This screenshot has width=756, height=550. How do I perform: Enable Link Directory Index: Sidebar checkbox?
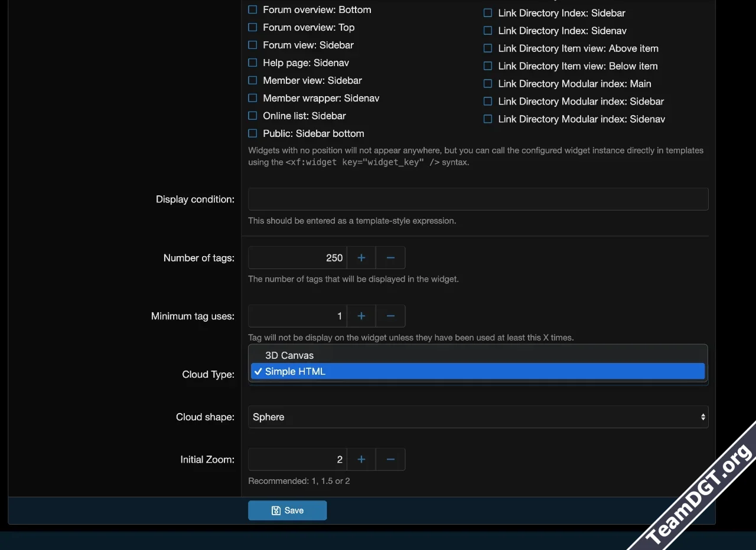point(488,13)
